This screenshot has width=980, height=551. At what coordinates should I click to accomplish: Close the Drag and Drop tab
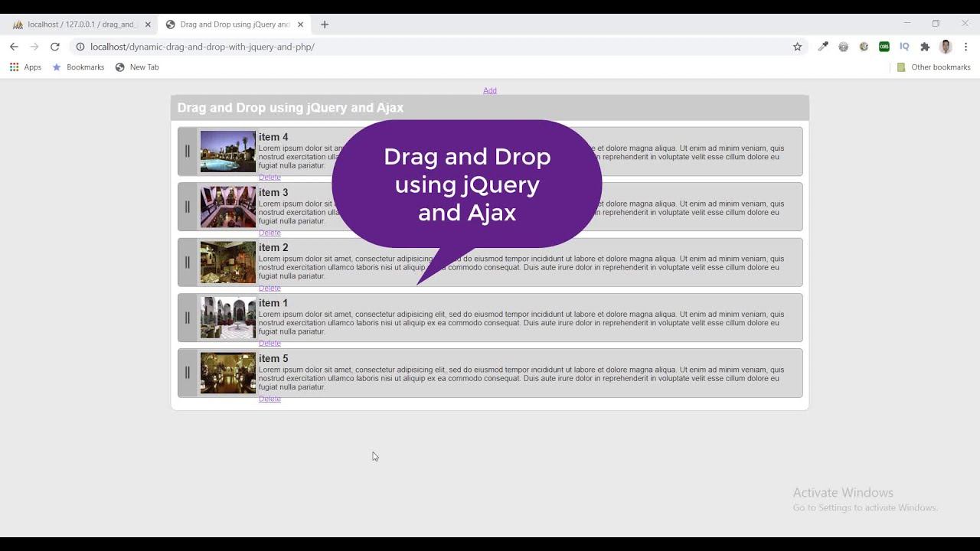[x=300, y=24]
